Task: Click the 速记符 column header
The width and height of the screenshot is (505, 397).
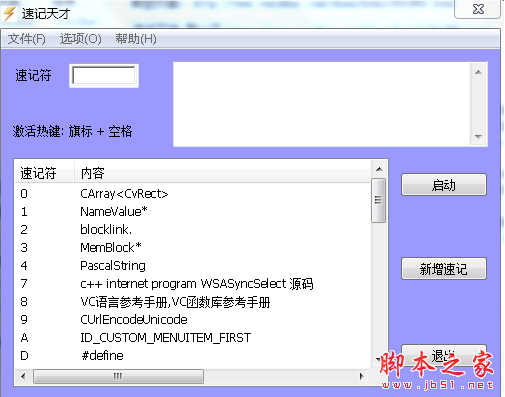Action: click(x=44, y=173)
